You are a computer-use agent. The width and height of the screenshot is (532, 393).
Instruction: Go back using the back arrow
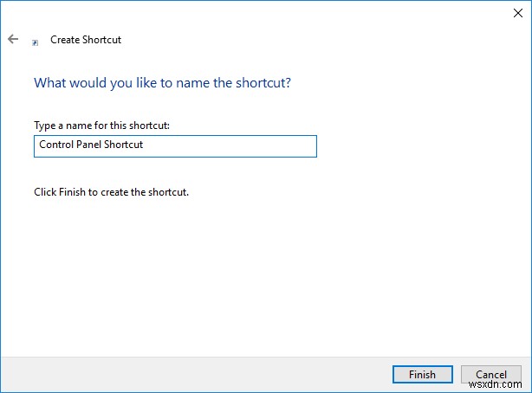click(13, 39)
